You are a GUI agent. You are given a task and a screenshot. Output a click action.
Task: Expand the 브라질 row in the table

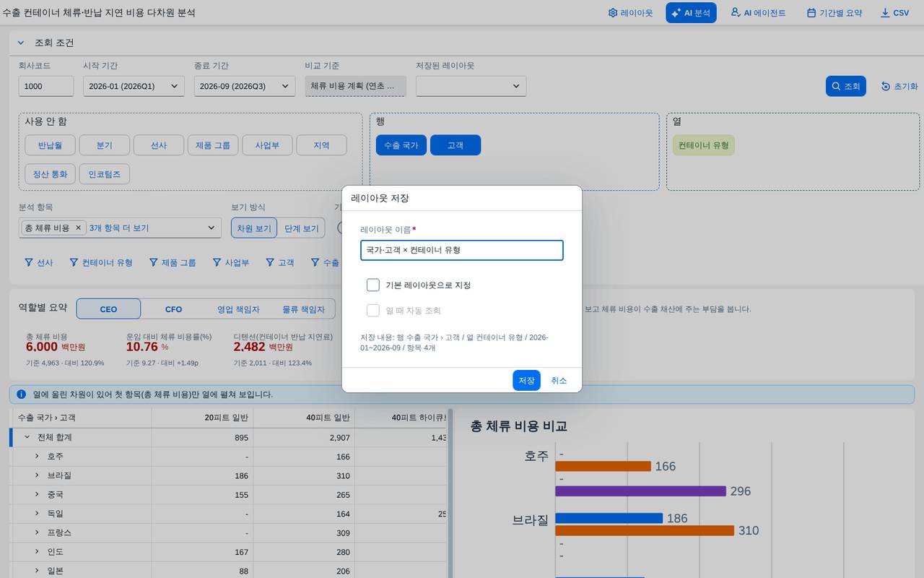[x=37, y=475]
